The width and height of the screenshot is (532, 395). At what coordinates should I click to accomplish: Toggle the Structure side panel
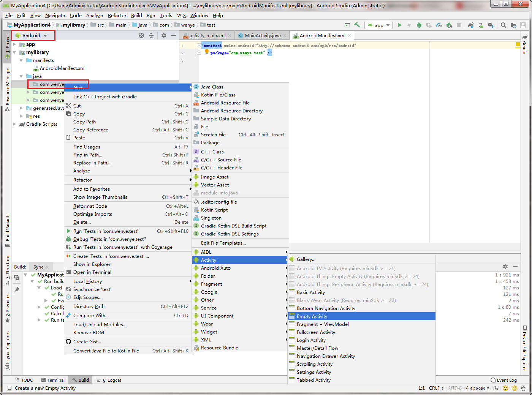[7, 270]
